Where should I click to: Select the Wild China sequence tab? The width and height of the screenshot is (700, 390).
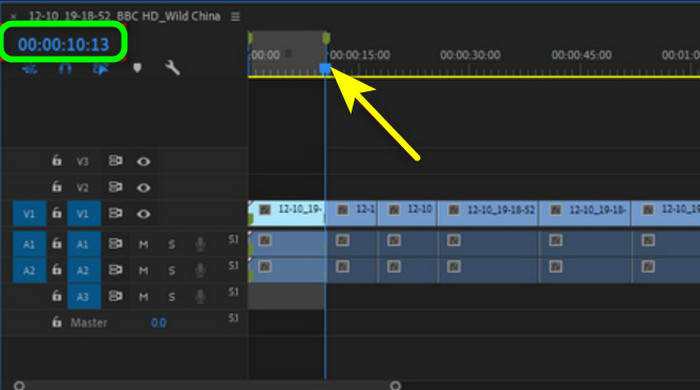(x=124, y=17)
